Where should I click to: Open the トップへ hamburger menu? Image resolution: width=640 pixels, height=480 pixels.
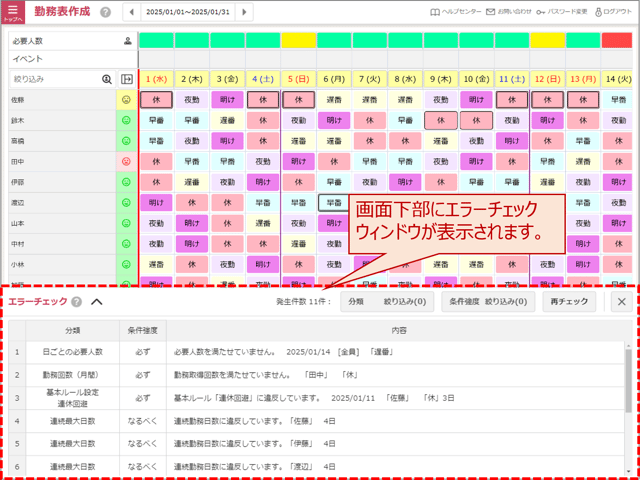tap(13, 12)
